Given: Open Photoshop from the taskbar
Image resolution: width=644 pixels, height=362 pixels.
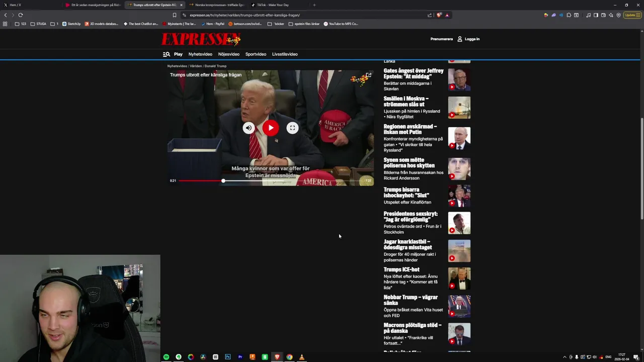Looking at the screenshot, I should pos(228,357).
